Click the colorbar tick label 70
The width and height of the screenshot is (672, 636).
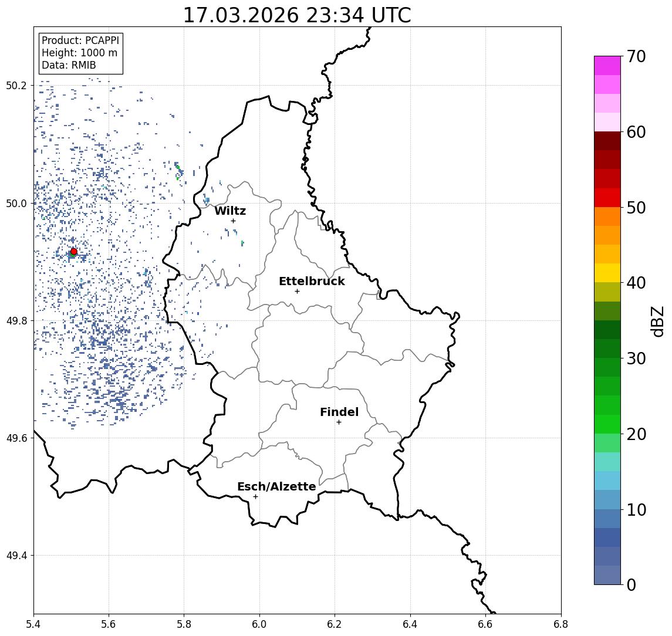pos(636,56)
